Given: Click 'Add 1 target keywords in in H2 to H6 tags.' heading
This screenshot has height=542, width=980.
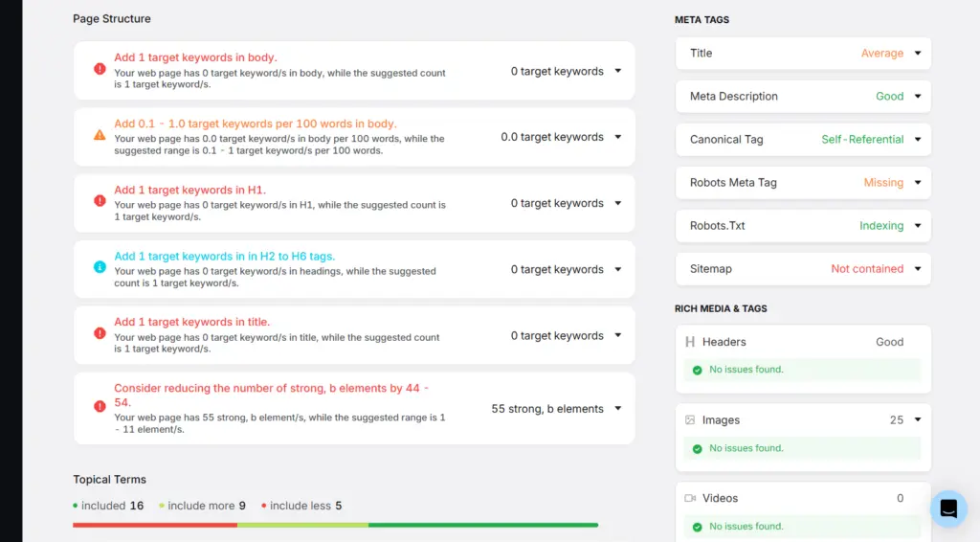Looking at the screenshot, I should 224,257.
